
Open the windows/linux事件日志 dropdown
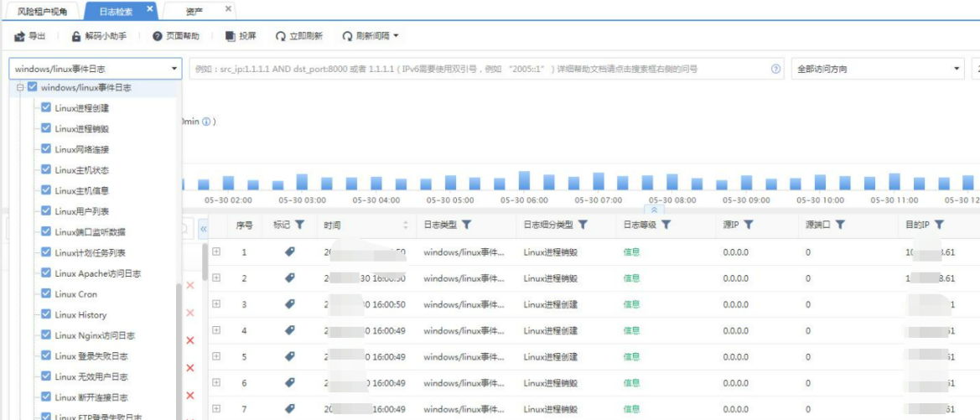click(x=95, y=69)
